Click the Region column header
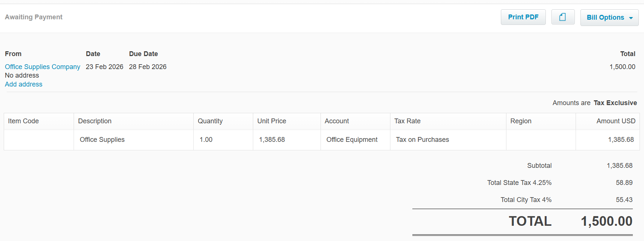 (x=521, y=121)
